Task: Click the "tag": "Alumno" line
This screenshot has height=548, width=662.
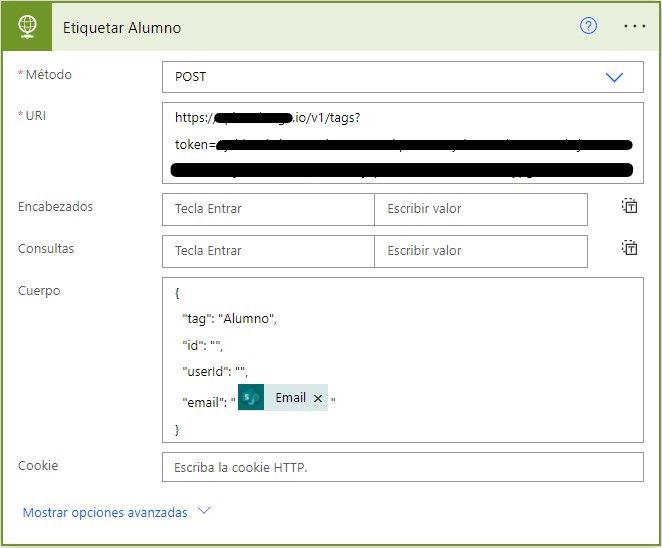Action: click(229, 319)
